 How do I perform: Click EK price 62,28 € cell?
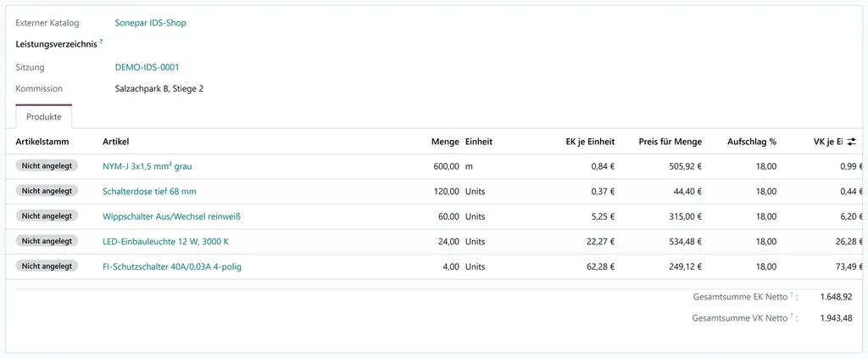pos(600,266)
